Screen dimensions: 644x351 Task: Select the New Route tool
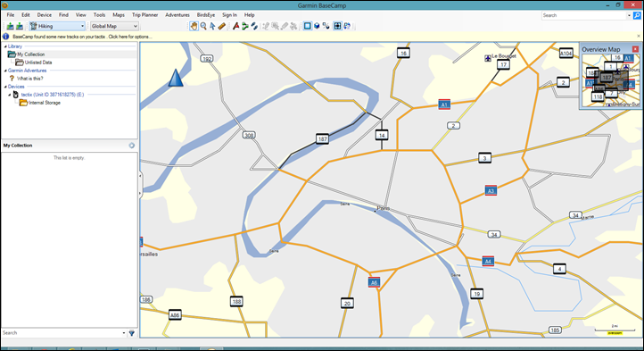coord(245,26)
